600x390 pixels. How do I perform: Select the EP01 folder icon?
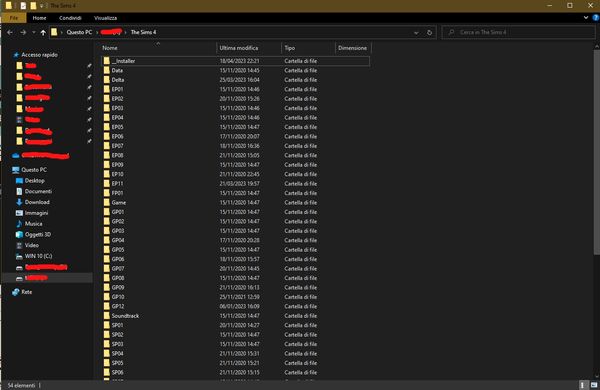point(107,89)
